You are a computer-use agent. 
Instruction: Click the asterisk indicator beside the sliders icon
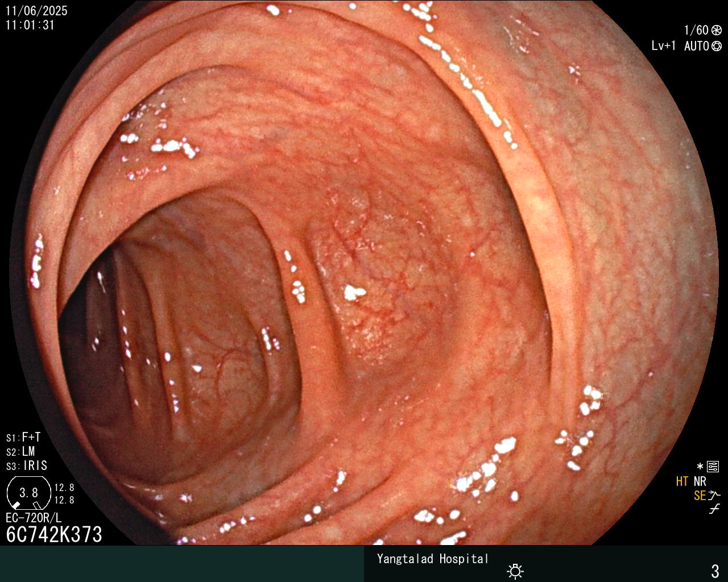click(x=700, y=467)
